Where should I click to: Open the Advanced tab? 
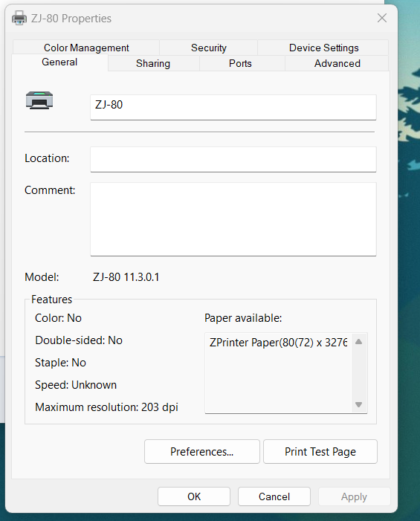(337, 63)
